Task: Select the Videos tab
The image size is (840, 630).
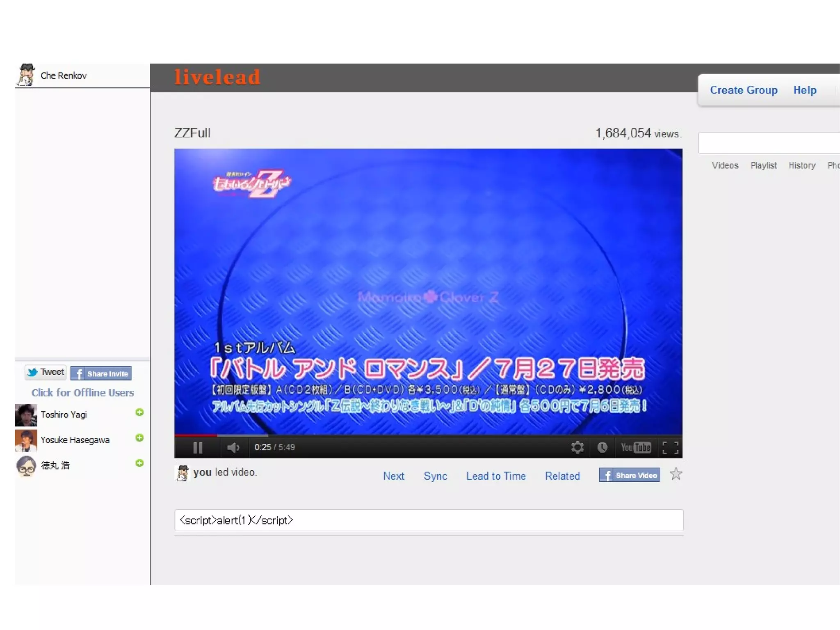Action: (x=725, y=165)
